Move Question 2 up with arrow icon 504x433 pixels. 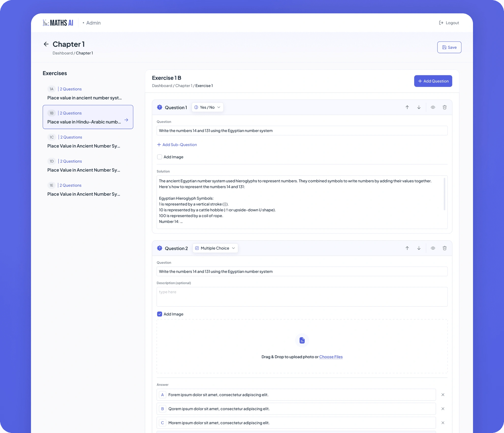(x=407, y=248)
